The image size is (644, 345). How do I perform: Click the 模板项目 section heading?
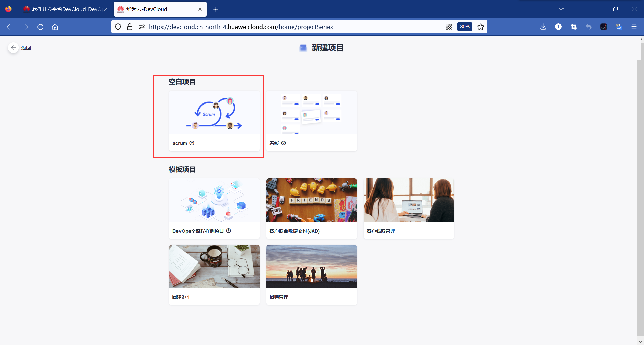point(182,170)
